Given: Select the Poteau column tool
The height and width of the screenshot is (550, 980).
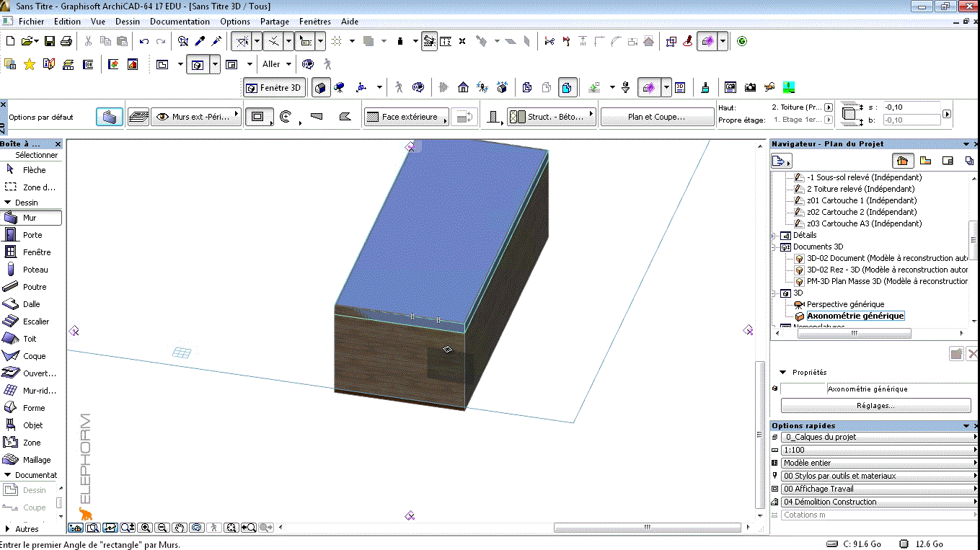Looking at the screenshot, I should [x=31, y=270].
